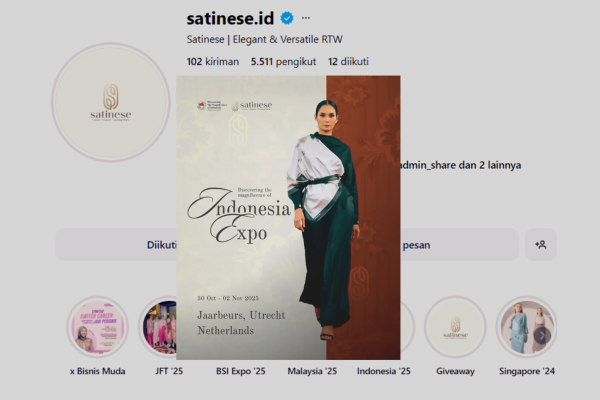
Task: Click the satinese.id username heading
Action: (x=231, y=18)
